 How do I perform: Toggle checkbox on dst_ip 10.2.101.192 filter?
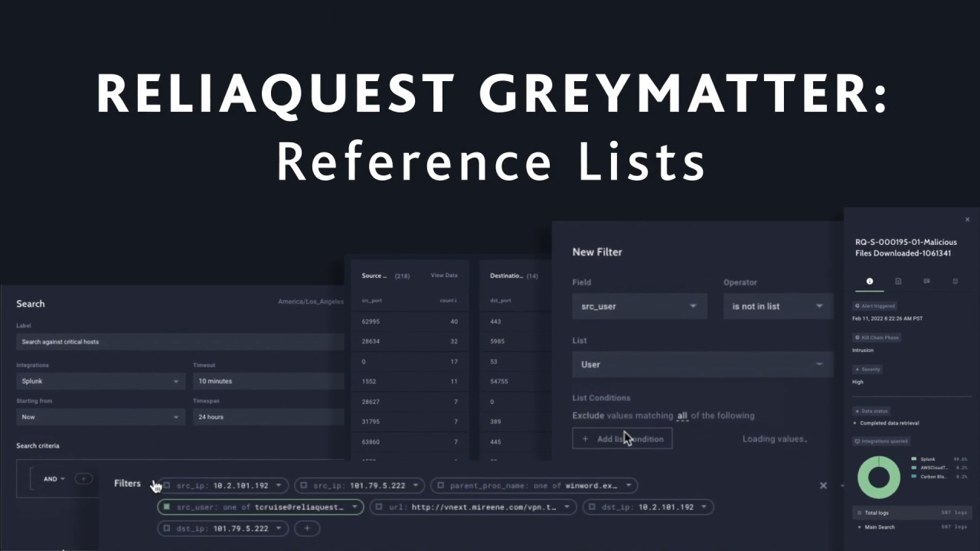[592, 507]
